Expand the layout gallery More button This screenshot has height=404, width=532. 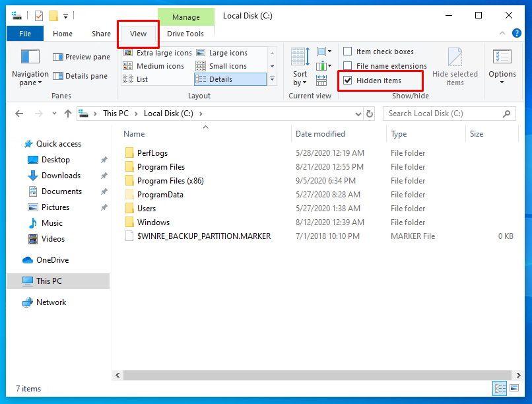(x=272, y=79)
